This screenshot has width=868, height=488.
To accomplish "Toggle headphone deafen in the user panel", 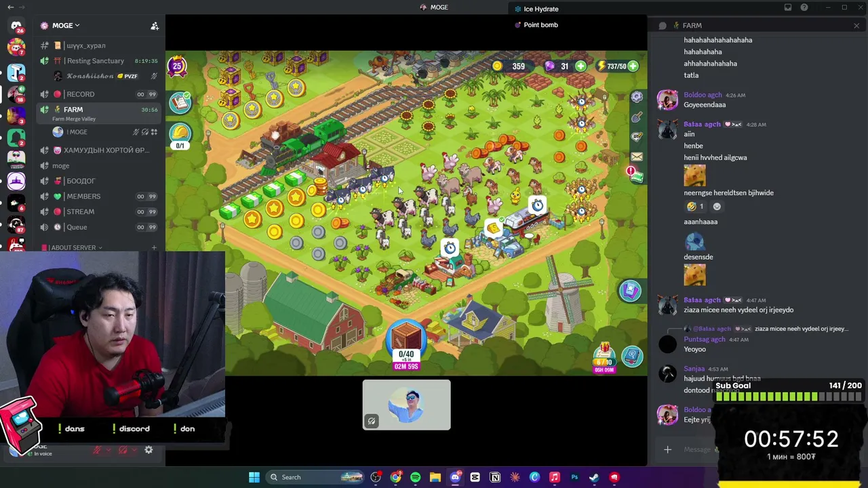I will coord(124,449).
